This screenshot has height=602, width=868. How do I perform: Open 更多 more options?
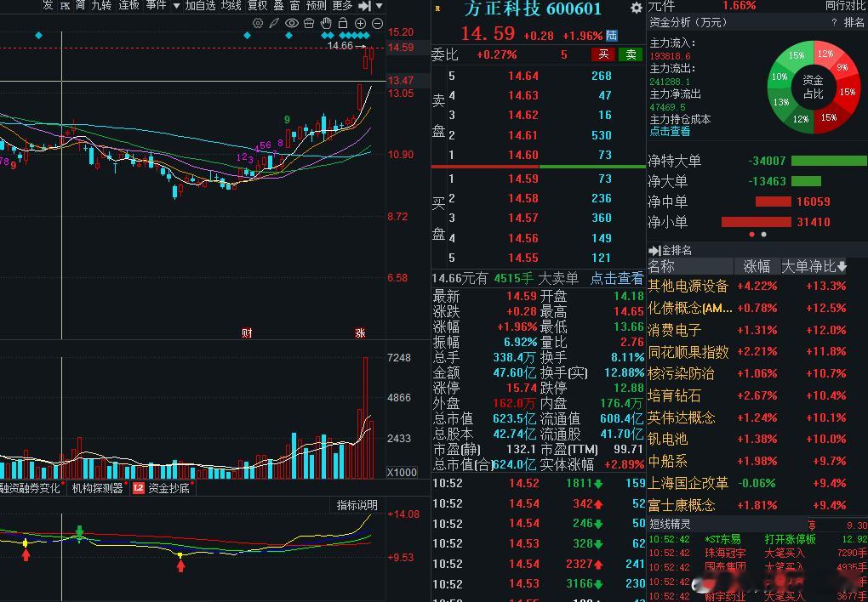point(342,6)
